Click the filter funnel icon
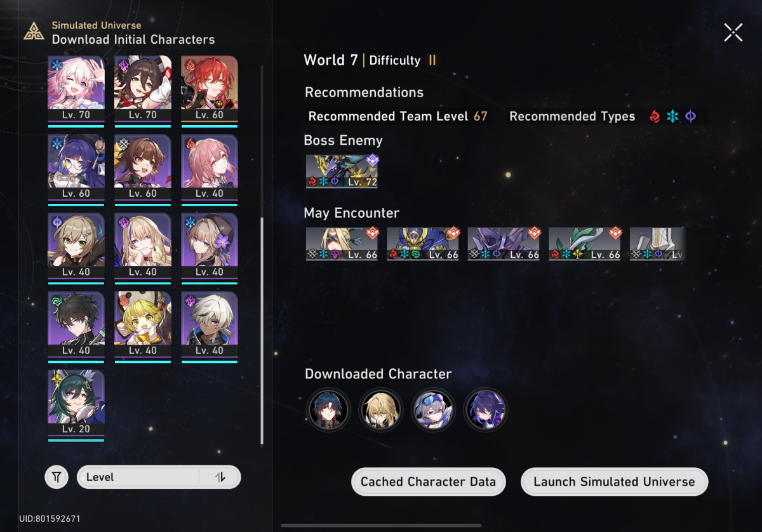The height and width of the screenshot is (532, 762). pyautogui.click(x=57, y=477)
